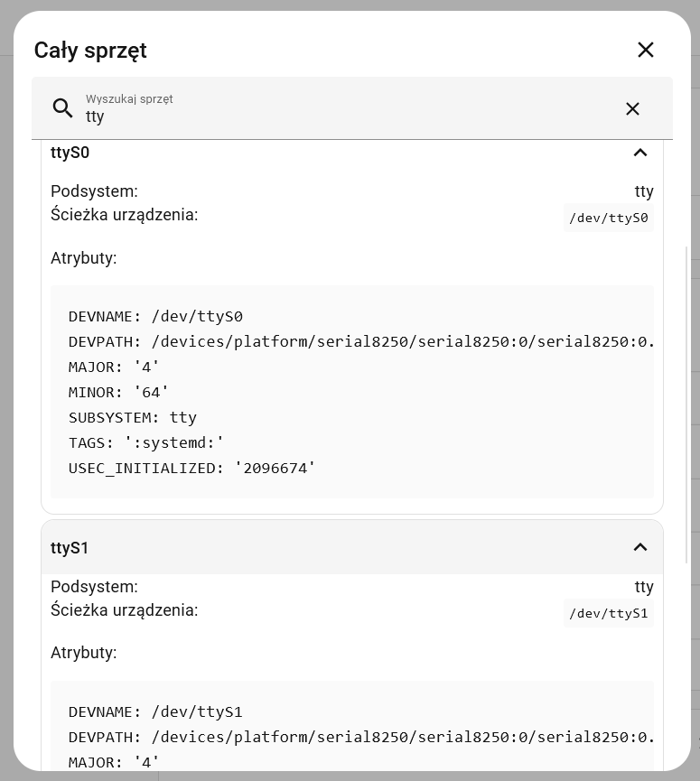Click the ttyS0 device header title
Image resolution: width=700 pixels, height=781 pixels.
pos(70,153)
